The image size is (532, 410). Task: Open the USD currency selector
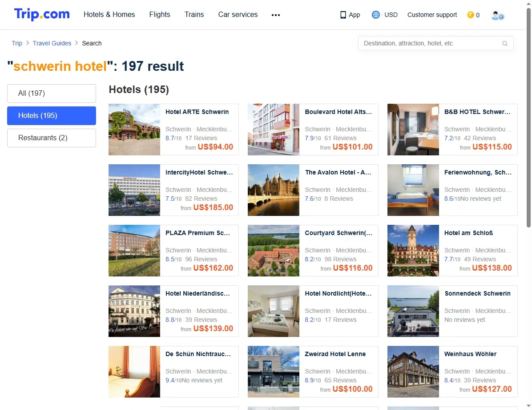click(x=391, y=15)
